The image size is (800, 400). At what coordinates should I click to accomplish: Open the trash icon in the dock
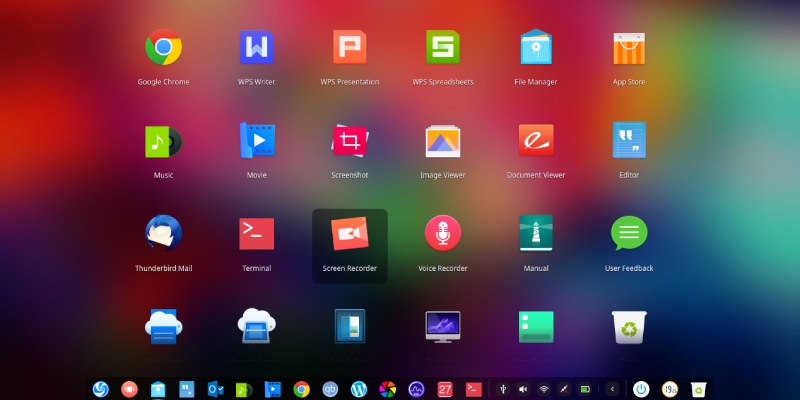click(698, 390)
